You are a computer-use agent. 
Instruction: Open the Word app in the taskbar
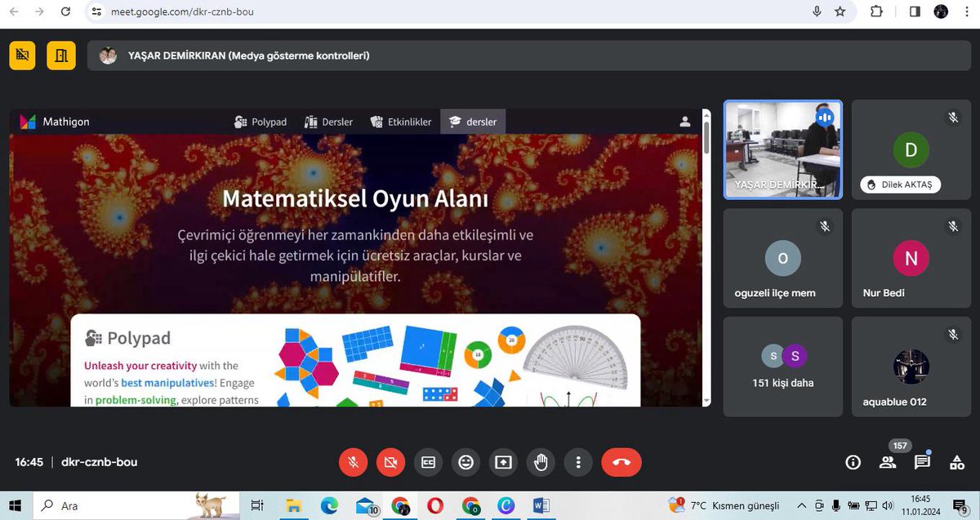click(541, 506)
